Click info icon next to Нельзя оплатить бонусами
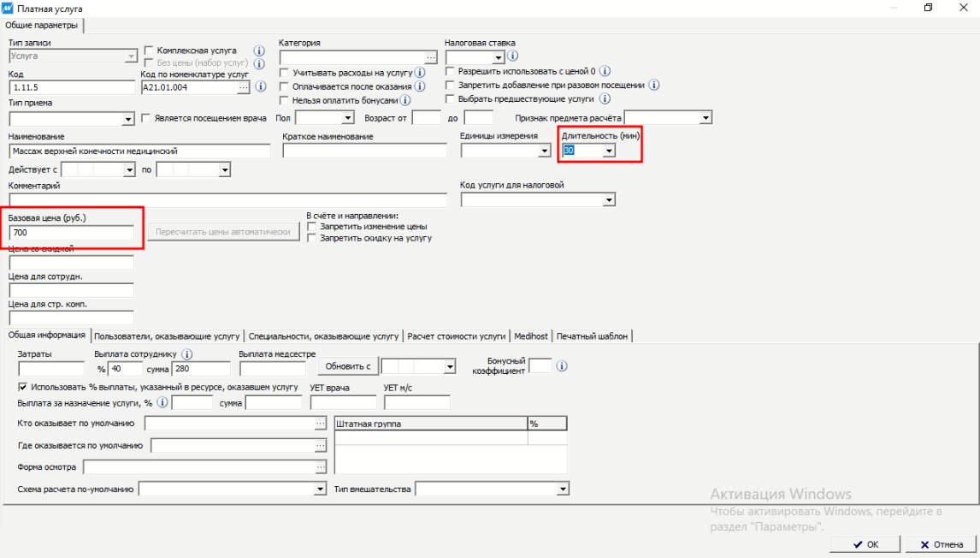Screen dimensions: 980x558 pyautogui.click(x=406, y=100)
